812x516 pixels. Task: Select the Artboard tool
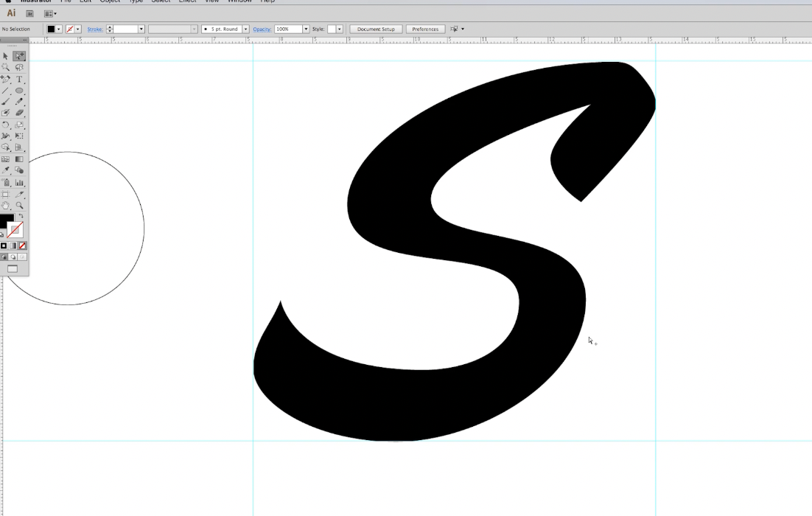[6, 195]
